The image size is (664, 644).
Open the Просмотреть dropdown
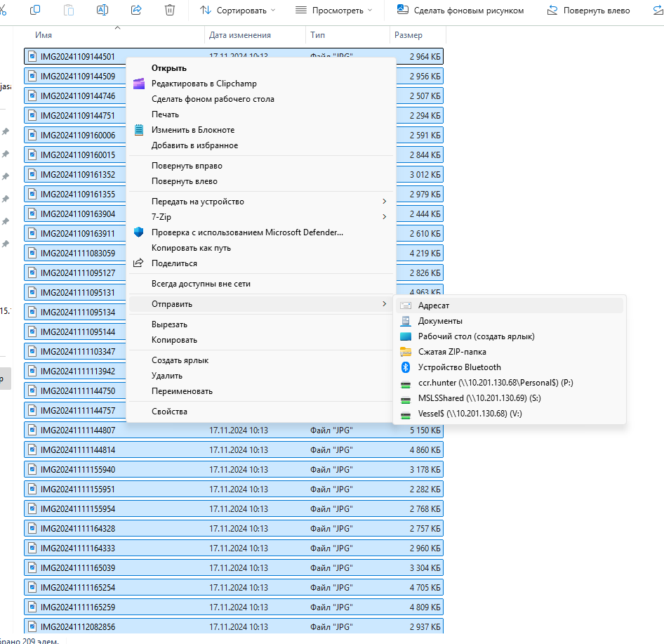click(333, 10)
